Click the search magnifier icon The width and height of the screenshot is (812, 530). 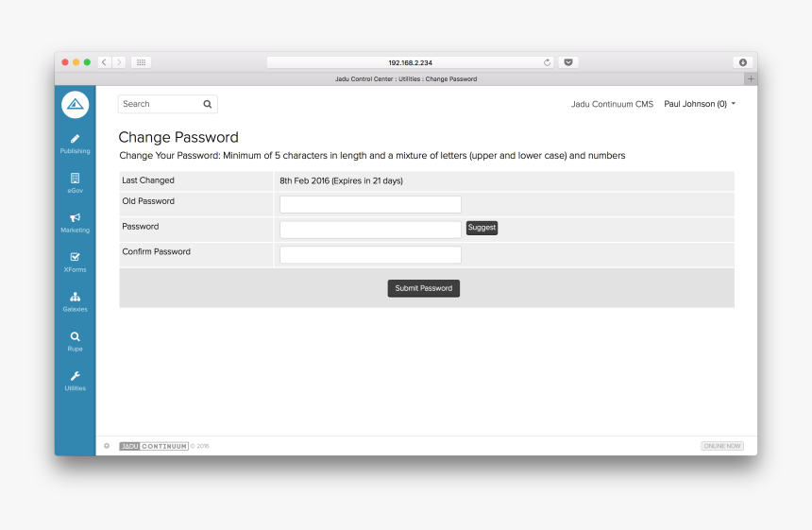click(x=207, y=104)
